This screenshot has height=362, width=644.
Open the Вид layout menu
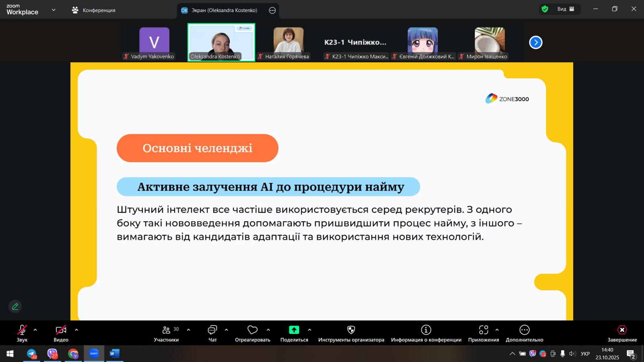[566, 9]
